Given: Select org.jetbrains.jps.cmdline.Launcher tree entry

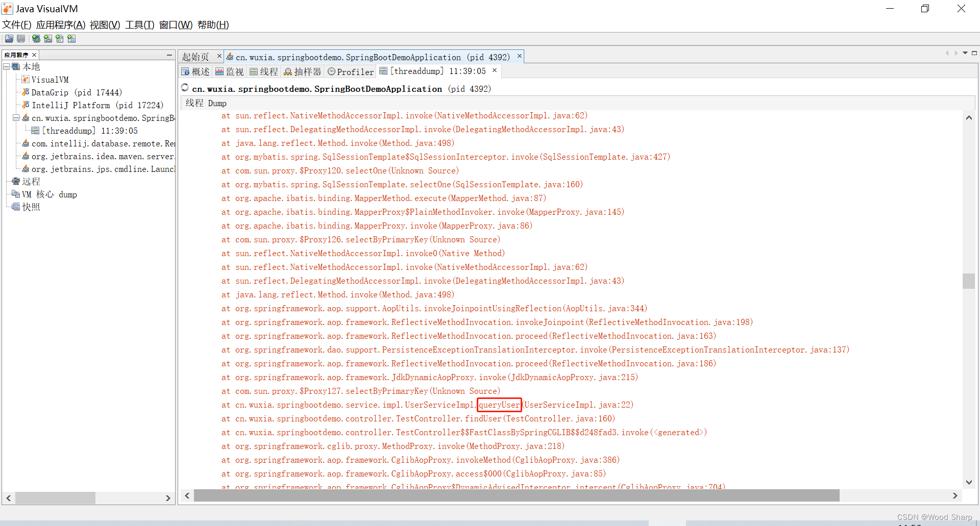Looking at the screenshot, I should tap(103, 169).
